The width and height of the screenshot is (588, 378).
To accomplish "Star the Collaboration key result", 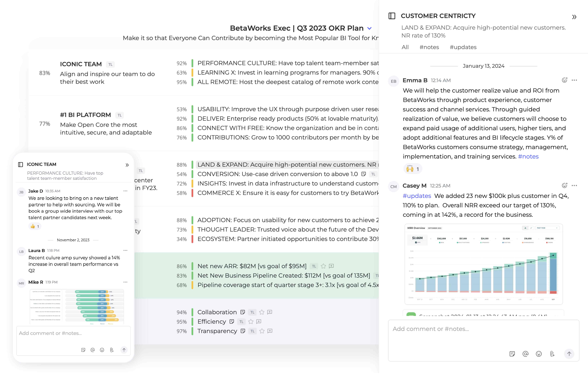I will tap(262, 312).
